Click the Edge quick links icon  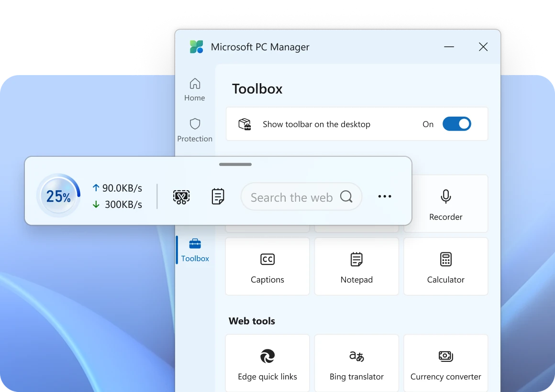(267, 356)
